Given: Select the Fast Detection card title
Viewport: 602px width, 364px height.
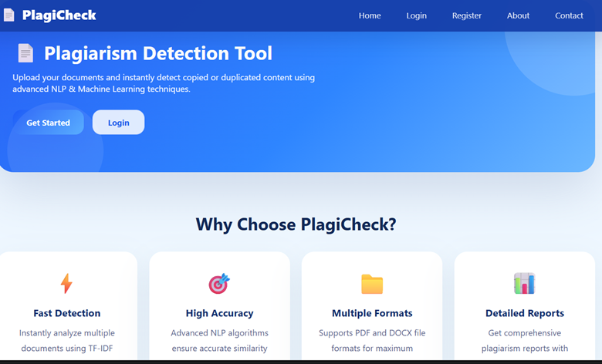Looking at the screenshot, I should click(67, 313).
